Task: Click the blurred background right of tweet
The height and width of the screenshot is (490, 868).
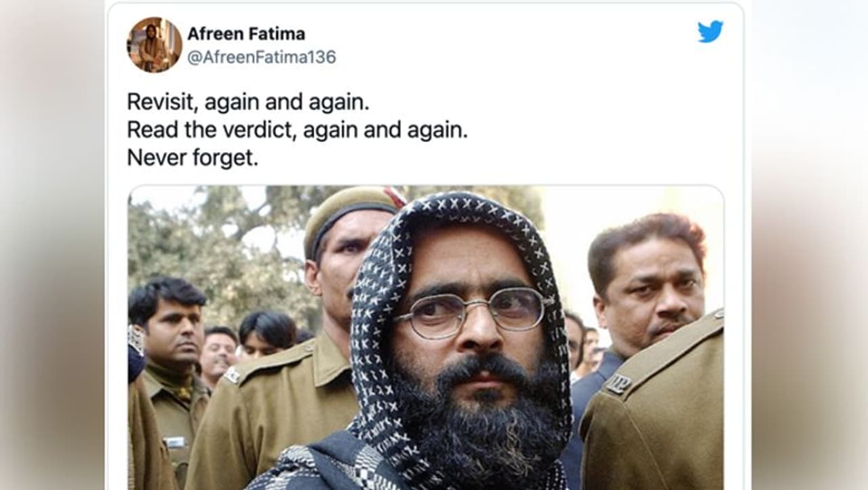Action: point(807,245)
